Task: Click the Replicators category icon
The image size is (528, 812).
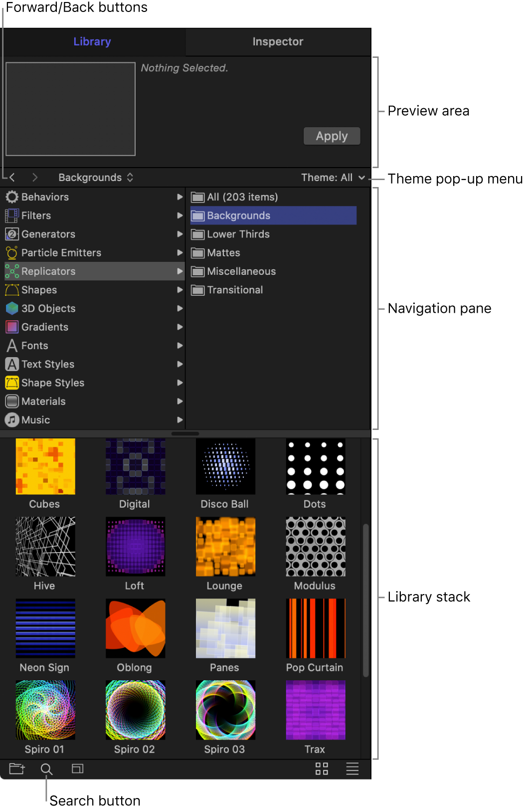Action: pos(12,271)
